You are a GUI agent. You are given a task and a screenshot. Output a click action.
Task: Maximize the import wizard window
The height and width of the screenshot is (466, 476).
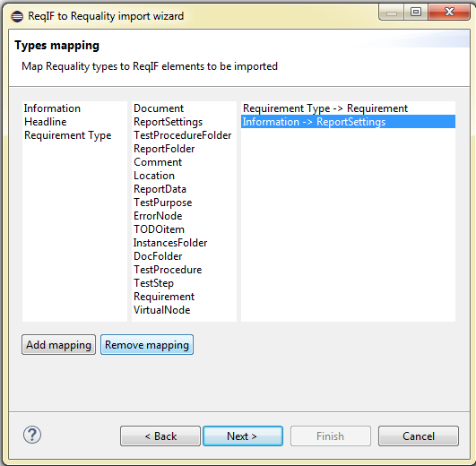click(416, 13)
